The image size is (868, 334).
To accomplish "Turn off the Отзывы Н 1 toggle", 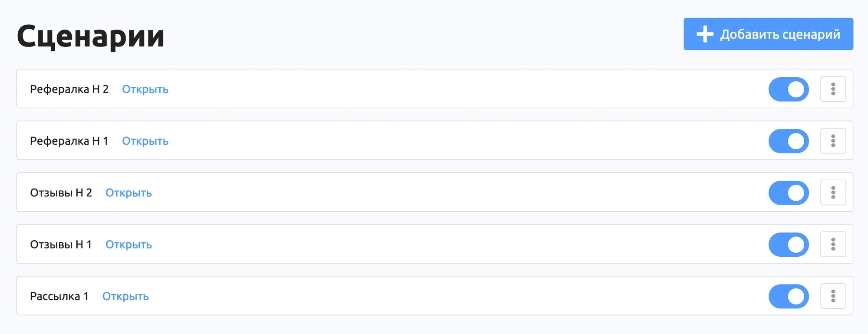I will tap(789, 244).
